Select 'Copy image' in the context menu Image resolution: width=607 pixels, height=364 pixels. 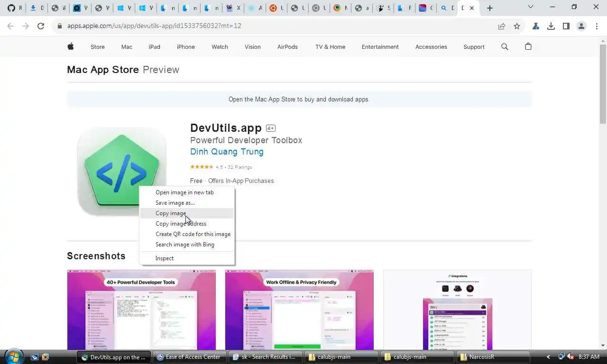(x=187, y=213)
